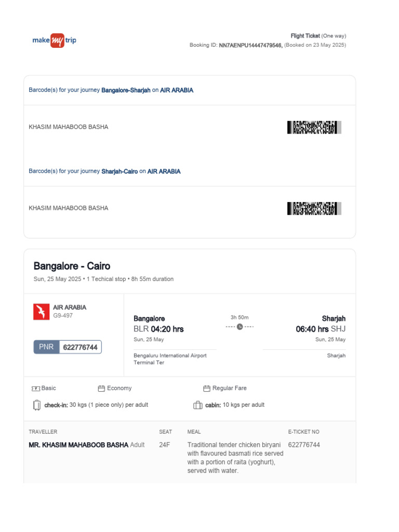The height and width of the screenshot is (532, 399).
Task: Click the PNR 622776744 badge
Action: 68,347
